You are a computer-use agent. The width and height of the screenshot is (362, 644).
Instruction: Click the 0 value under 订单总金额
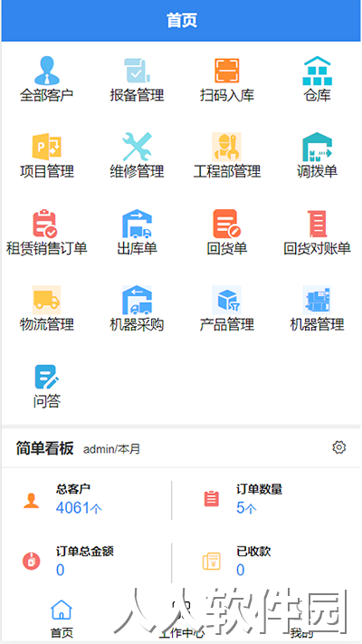coord(61,570)
